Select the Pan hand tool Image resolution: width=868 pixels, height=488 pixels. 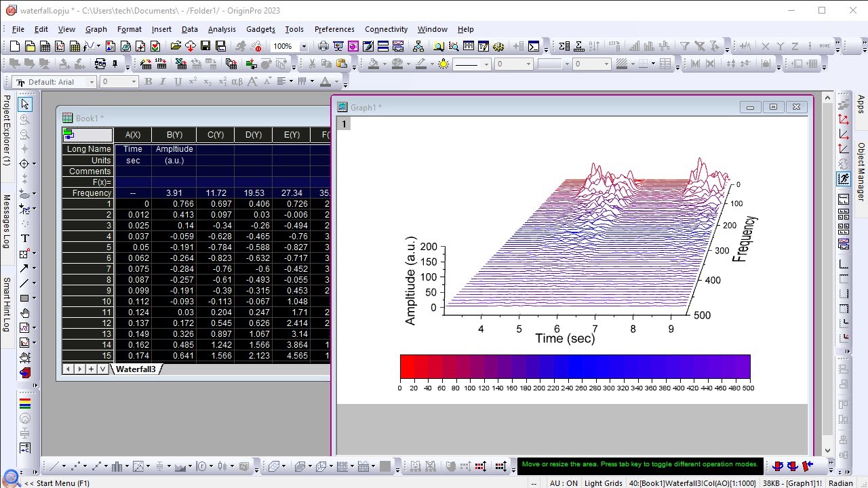[x=24, y=313]
